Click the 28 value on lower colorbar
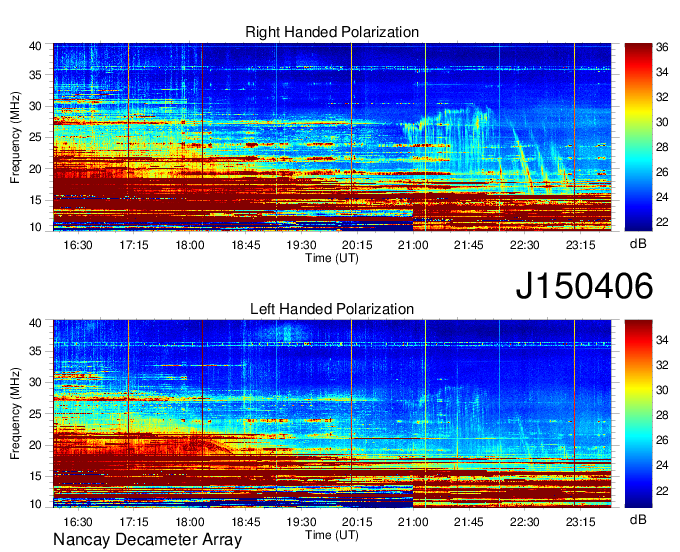680x552 pixels. [662, 415]
